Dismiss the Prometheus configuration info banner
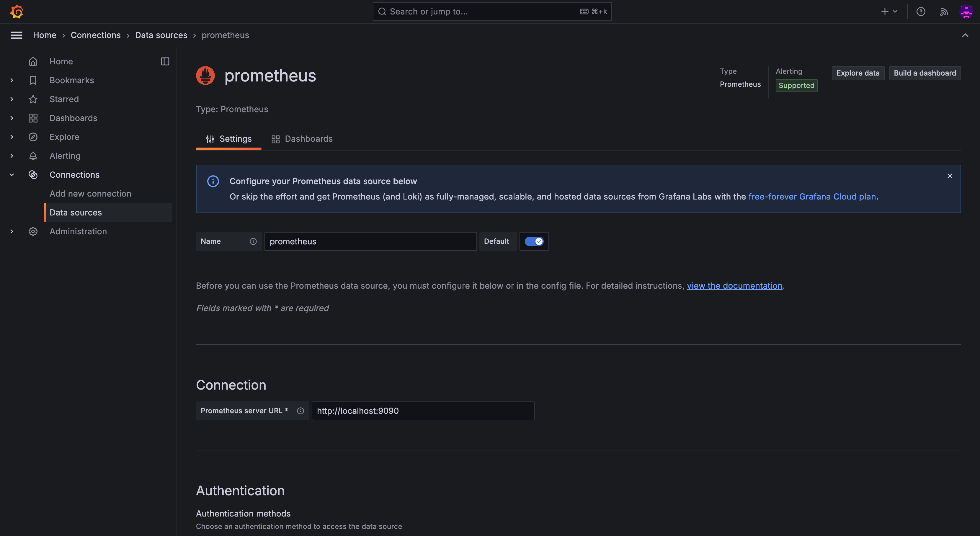 (950, 176)
